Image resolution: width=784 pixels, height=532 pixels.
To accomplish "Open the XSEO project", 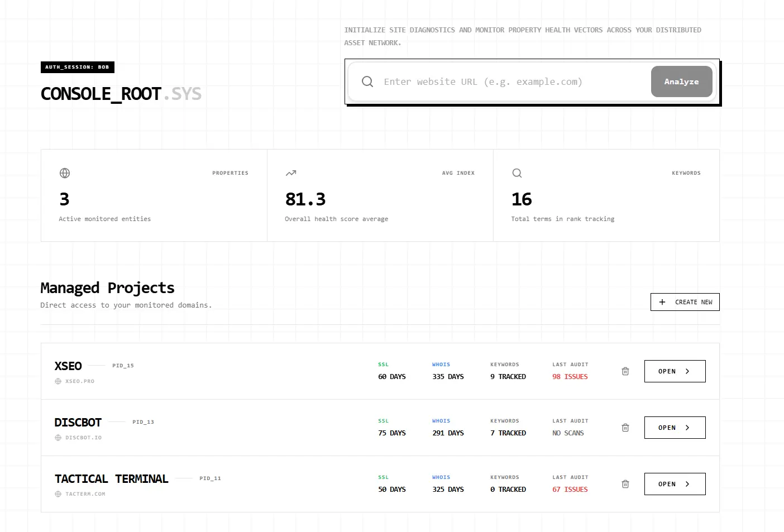I will click(x=675, y=371).
